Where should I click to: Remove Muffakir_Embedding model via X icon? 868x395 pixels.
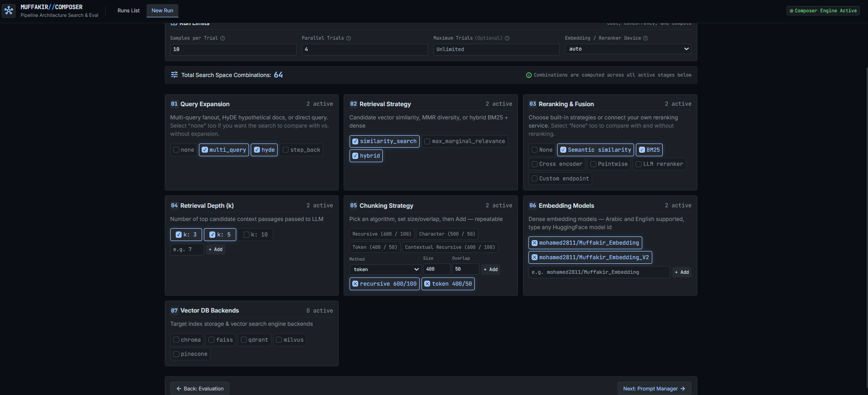tap(535, 243)
